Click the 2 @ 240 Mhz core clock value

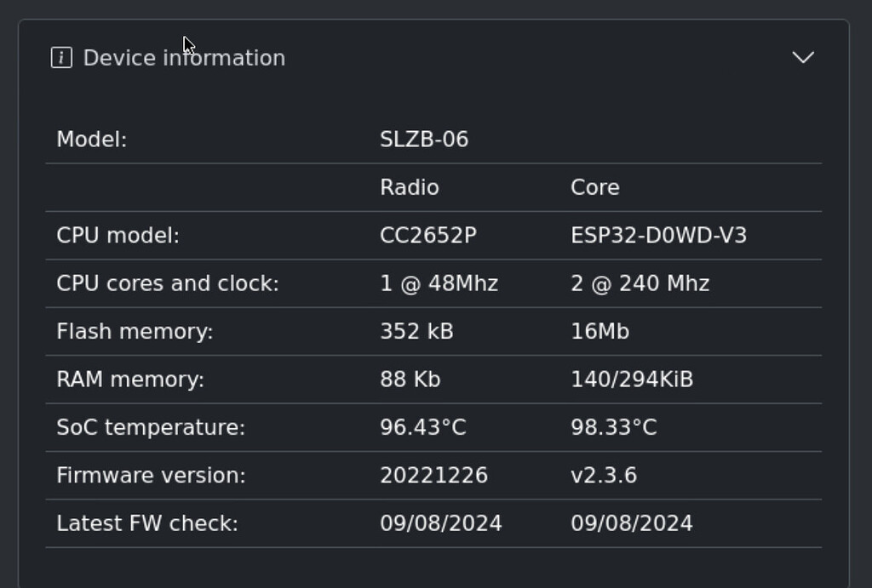tap(640, 283)
